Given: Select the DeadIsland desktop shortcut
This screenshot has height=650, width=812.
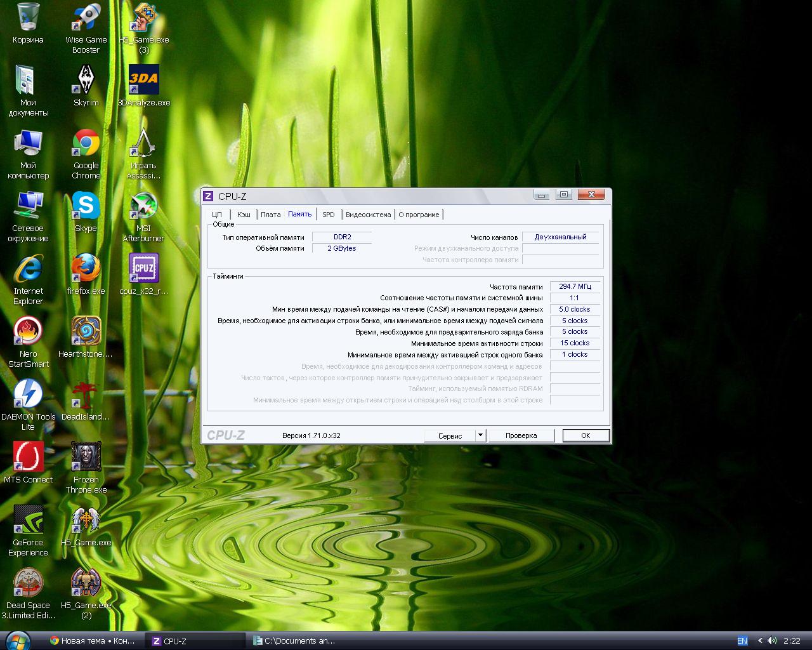Looking at the screenshot, I should pyautogui.click(x=86, y=400).
